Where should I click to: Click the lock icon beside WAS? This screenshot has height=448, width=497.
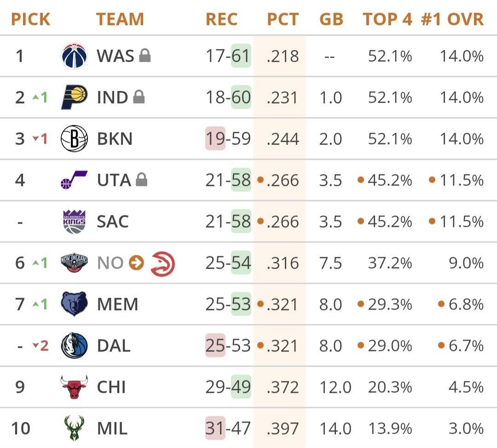tap(145, 56)
